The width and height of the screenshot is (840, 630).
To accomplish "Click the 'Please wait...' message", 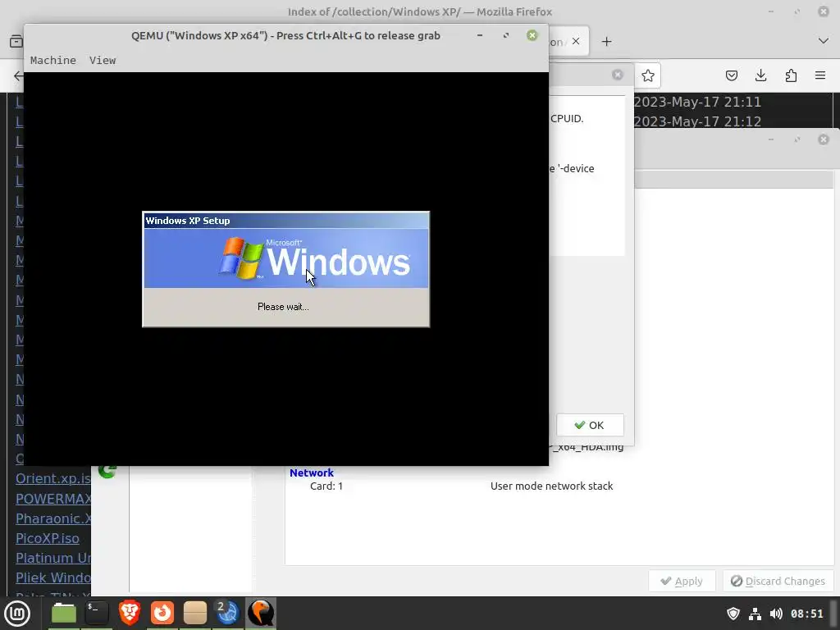I will pyautogui.click(x=283, y=307).
